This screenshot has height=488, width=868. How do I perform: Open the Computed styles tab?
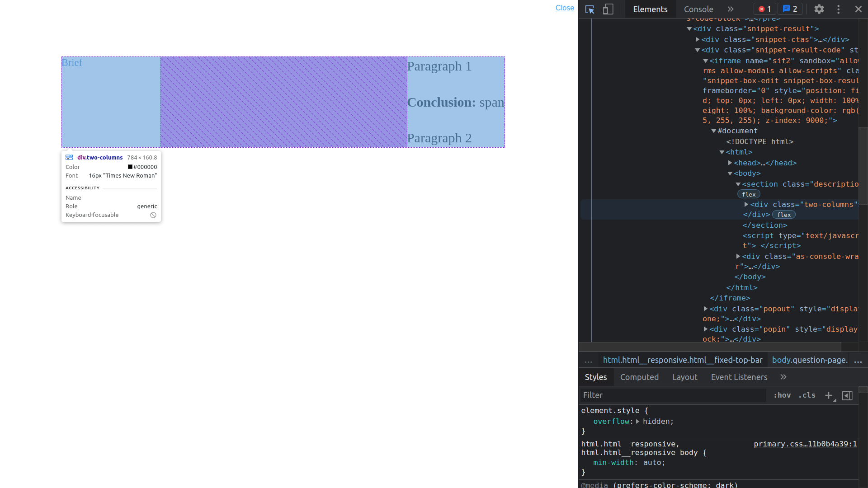(639, 377)
